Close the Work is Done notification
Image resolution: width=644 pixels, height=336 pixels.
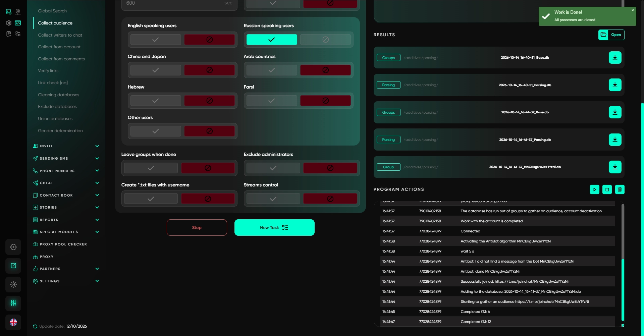[633, 10]
